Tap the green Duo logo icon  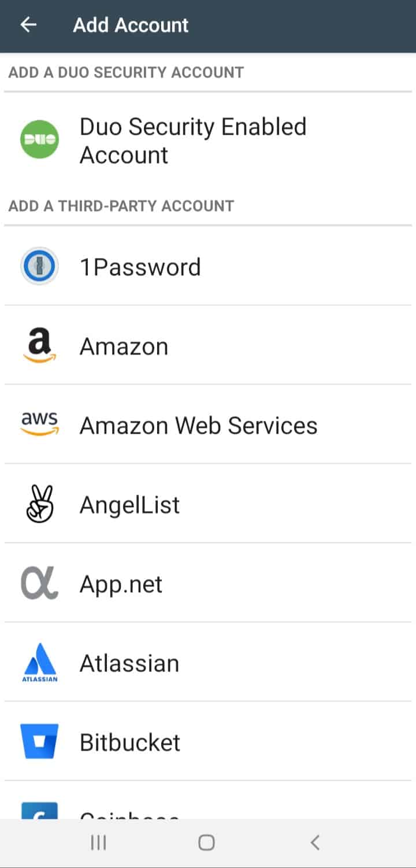coord(39,139)
